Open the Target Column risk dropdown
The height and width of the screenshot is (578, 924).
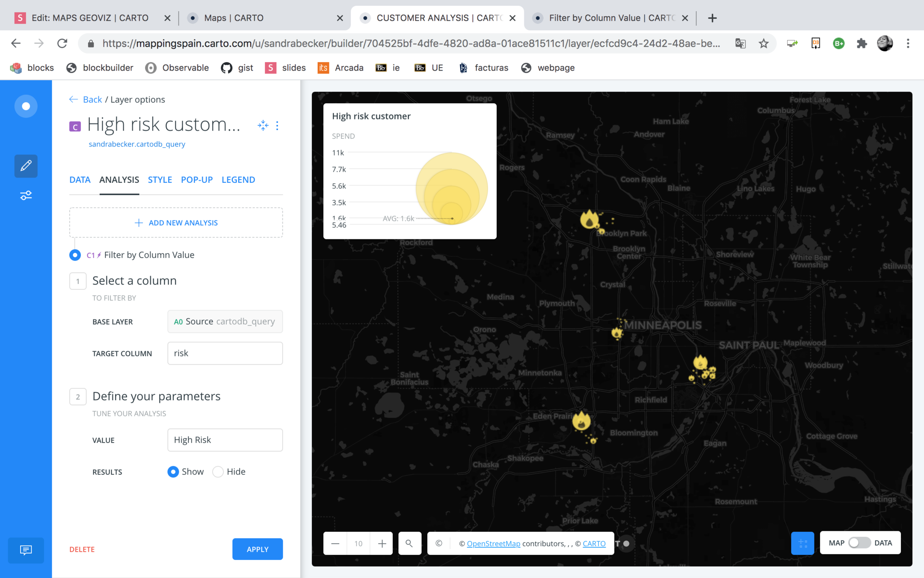point(225,353)
